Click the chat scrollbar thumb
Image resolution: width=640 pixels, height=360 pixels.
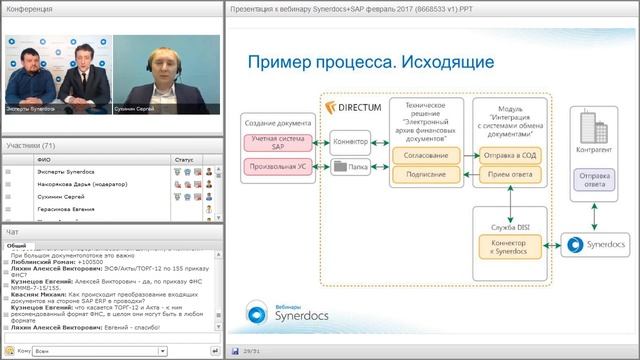(218, 315)
